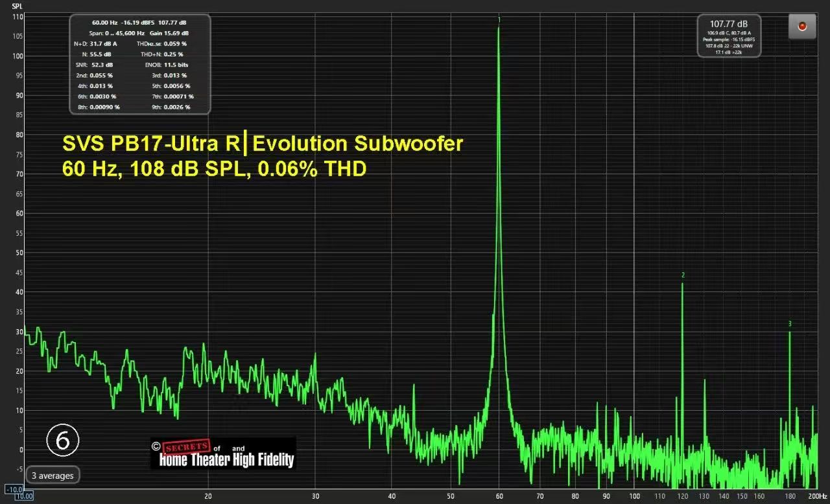
Task: Select harmonic marker 1 above the peak
Action: point(499,20)
